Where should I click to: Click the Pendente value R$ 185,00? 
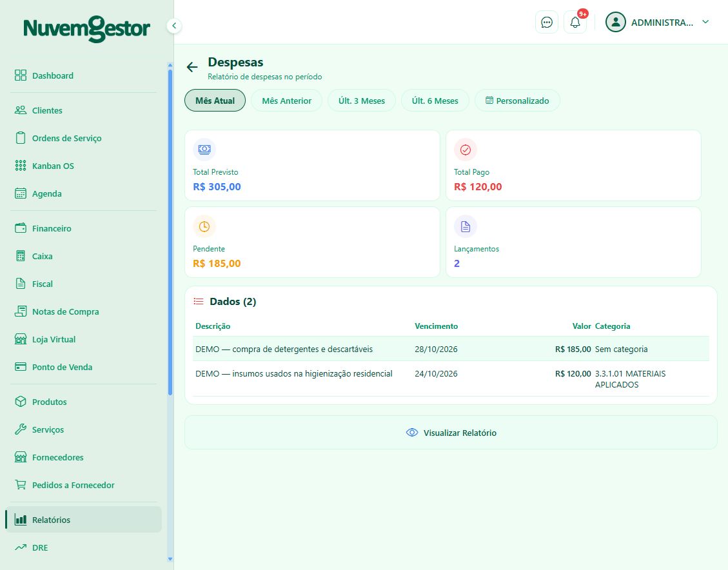point(217,263)
